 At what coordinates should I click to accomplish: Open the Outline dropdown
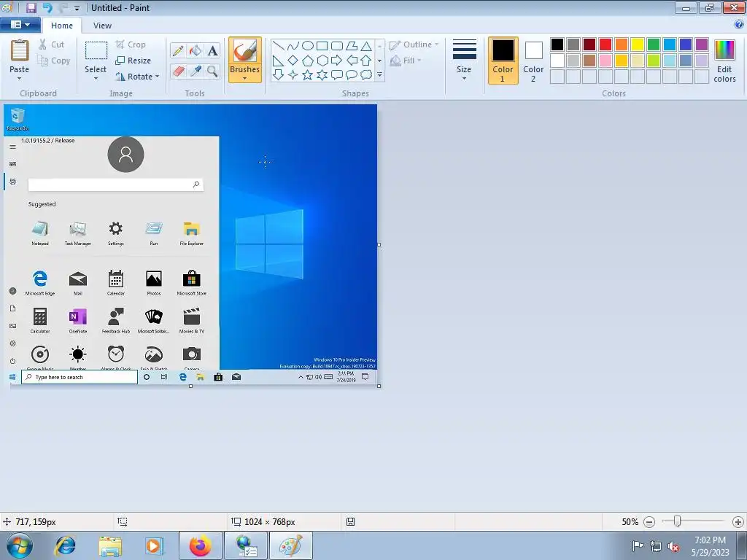tap(414, 44)
